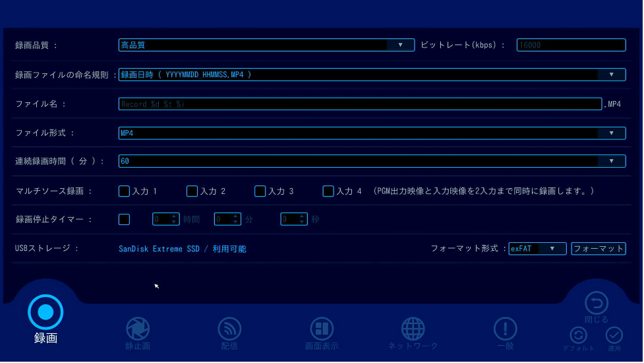Click the 秒 seconds spinner field
Image resolution: width=644 pixels, height=363 pixels.
click(294, 220)
